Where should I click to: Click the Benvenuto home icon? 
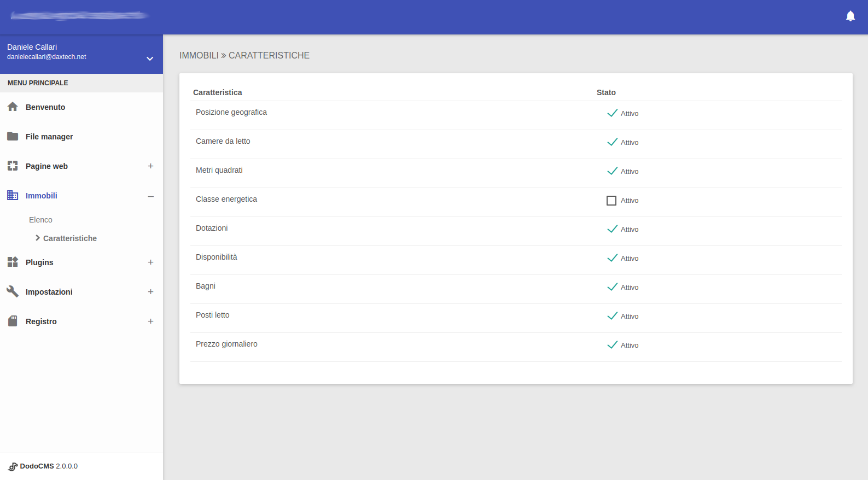click(x=13, y=107)
